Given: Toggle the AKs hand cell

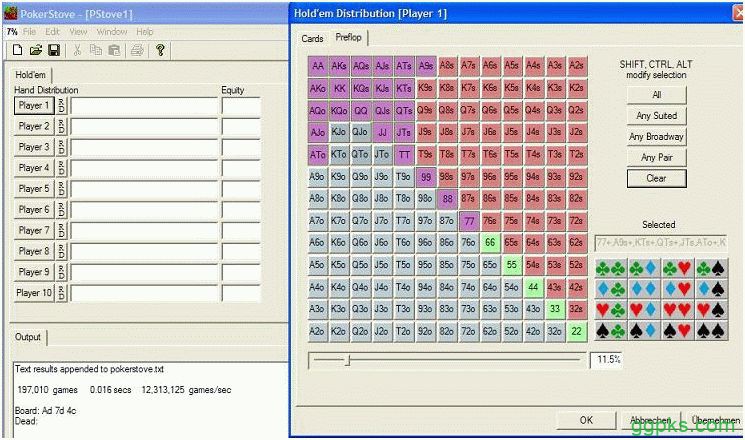Looking at the screenshot, I should (339, 66).
